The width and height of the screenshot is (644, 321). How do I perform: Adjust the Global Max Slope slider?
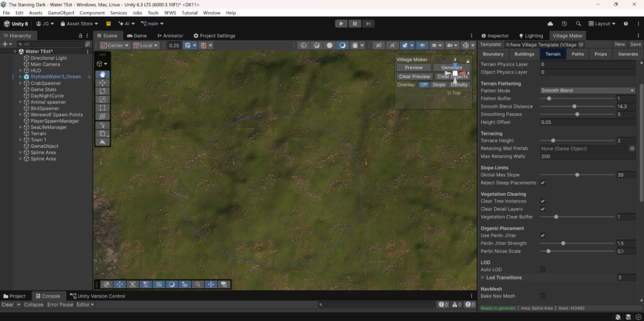click(577, 175)
